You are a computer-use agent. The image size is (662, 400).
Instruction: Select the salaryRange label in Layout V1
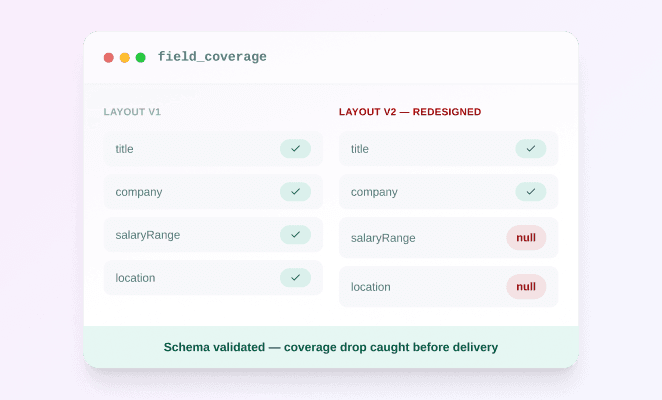(148, 235)
